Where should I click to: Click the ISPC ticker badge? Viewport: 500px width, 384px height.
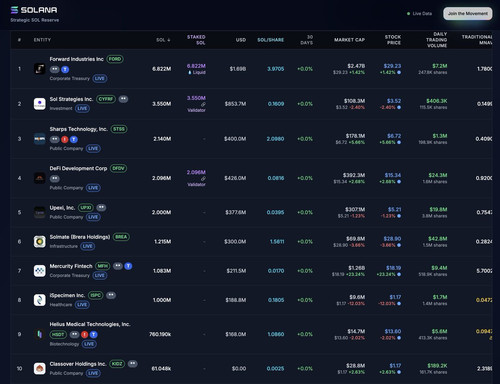pyautogui.click(x=96, y=295)
